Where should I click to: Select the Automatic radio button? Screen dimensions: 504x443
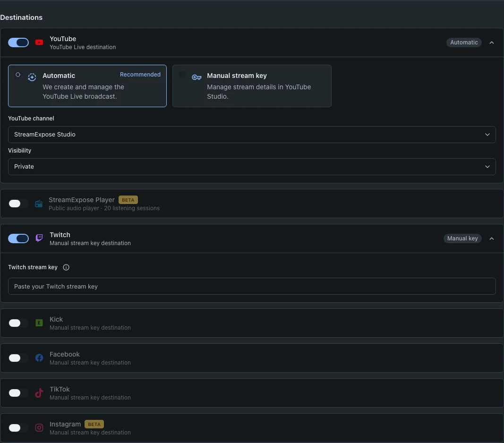[18, 75]
